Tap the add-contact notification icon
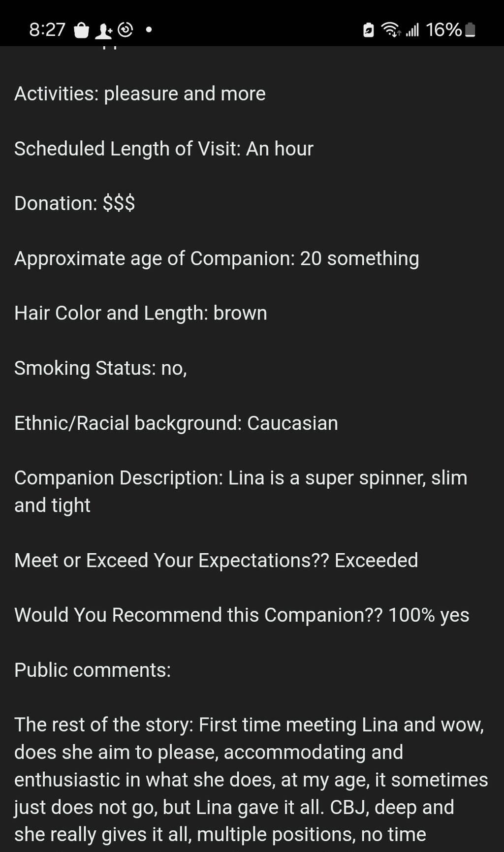The image size is (504, 852). click(x=103, y=31)
